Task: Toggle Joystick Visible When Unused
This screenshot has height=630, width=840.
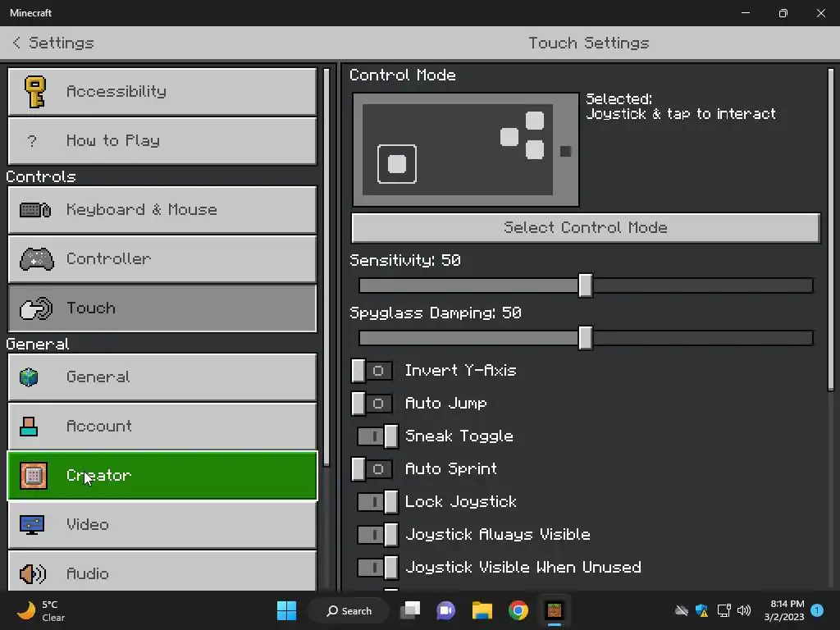Action: (x=377, y=568)
